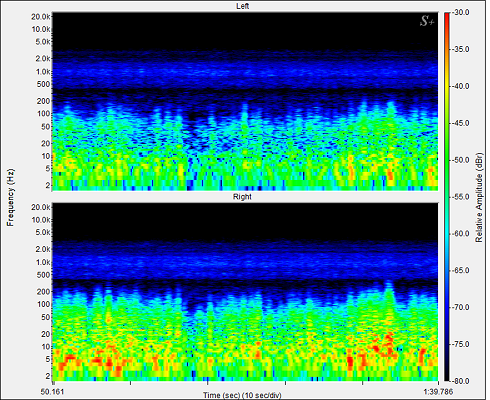Click the Relative Amplitude (dBr) axis label
This screenshot has height=400, width=490.
[479, 197]
